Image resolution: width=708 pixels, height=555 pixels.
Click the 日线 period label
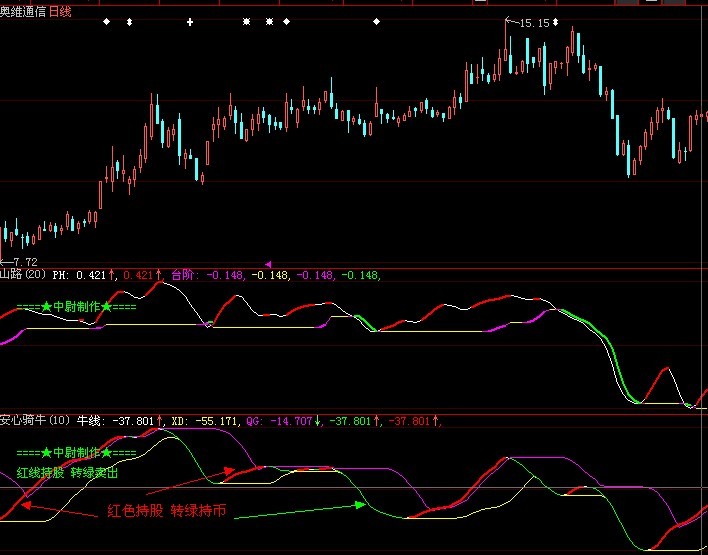(60, 11)
